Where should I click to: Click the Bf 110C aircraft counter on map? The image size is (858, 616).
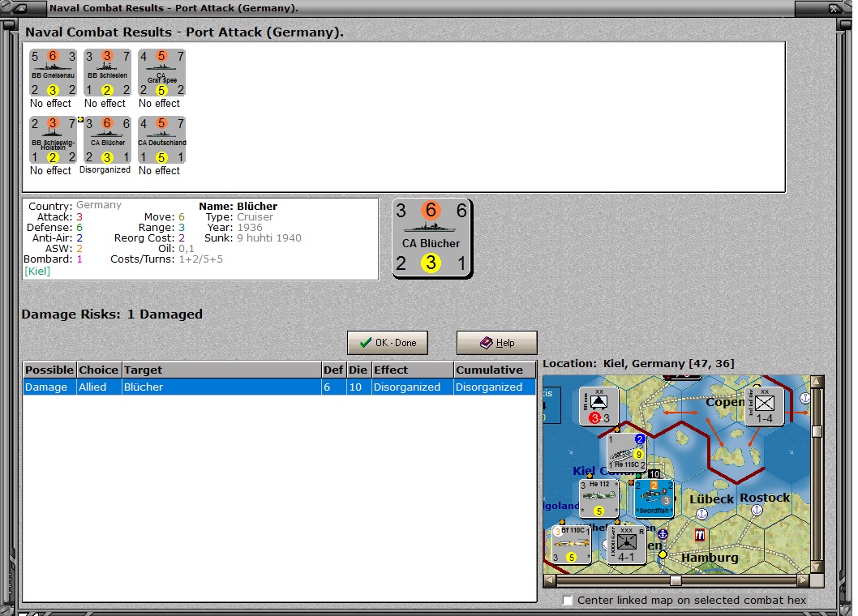pyautogui.click(x=572, y=545)
